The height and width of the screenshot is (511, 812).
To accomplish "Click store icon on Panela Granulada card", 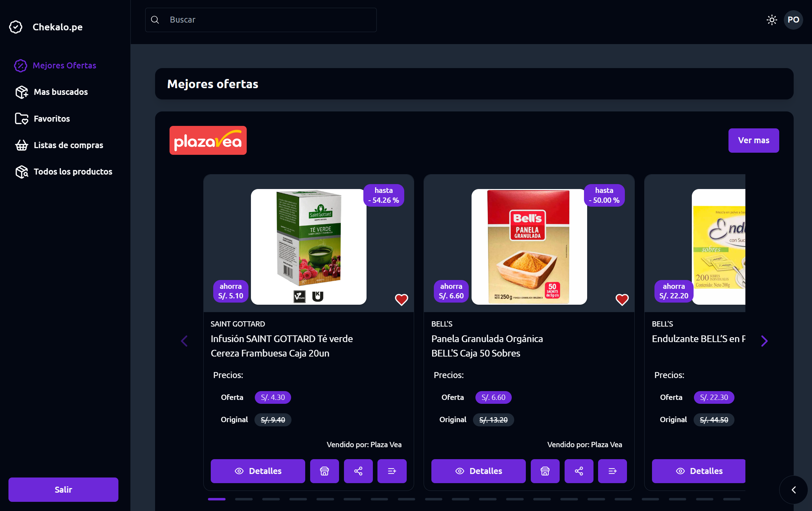I will (x=545, y=471).
